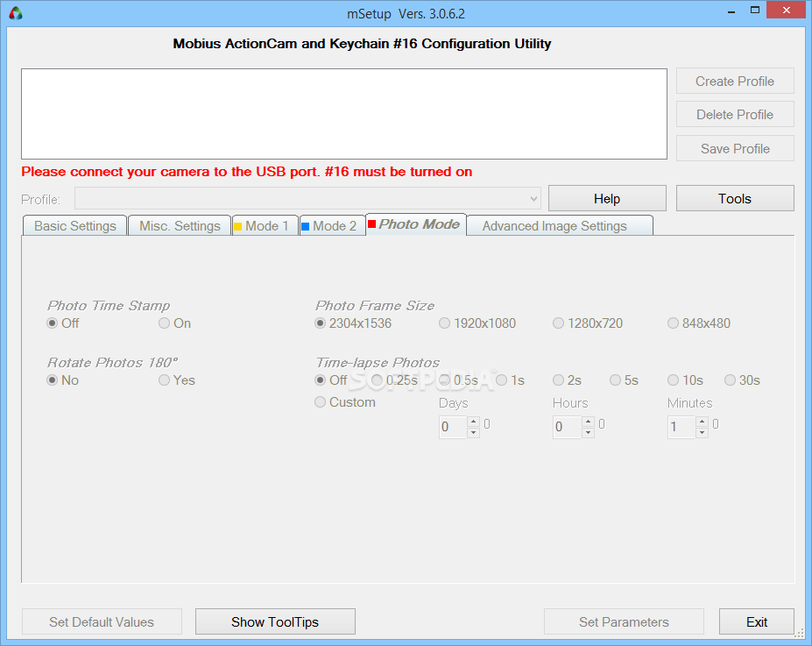The height and width of the screenshot is (646, 812).
Task: Click inside the Hours value field
Action: coord(568,427)
